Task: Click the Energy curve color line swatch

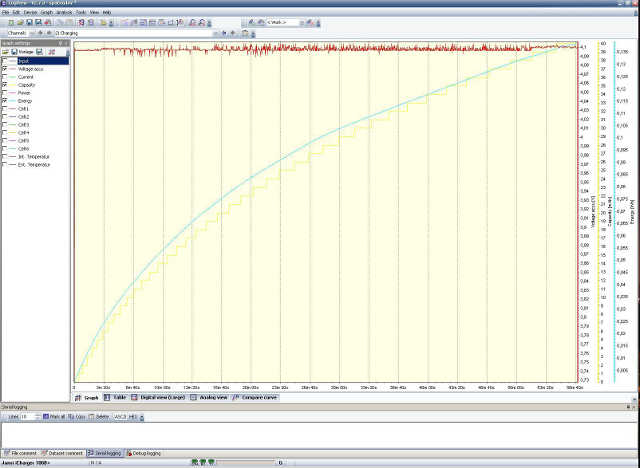Action: click(x=12, y=101)
